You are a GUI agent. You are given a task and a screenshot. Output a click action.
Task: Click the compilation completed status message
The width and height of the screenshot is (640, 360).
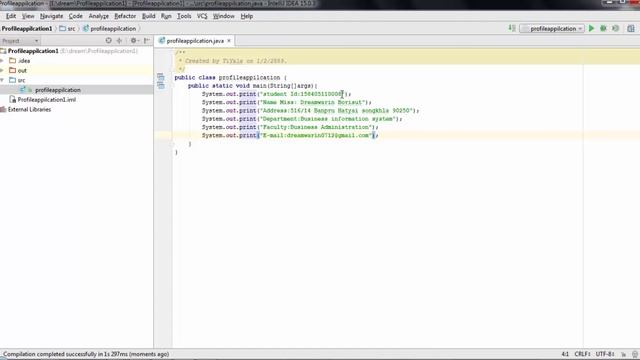(86, 354)
